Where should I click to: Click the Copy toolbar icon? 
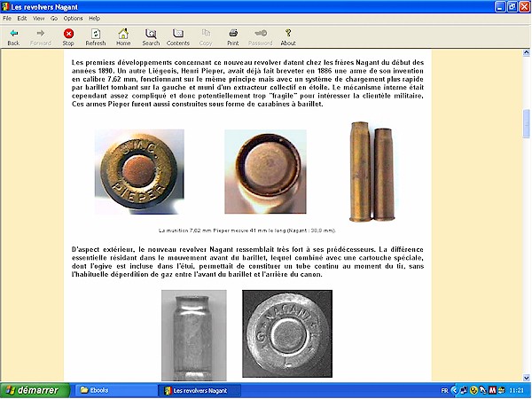pyautogui.click(x=206, y=34)
